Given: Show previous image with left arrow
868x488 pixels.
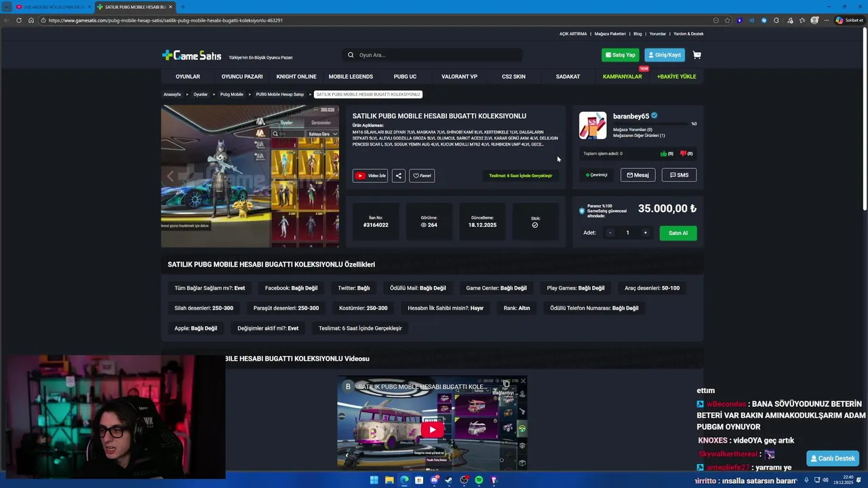Looking at the screenshot, I should click(x=170, y=176).
